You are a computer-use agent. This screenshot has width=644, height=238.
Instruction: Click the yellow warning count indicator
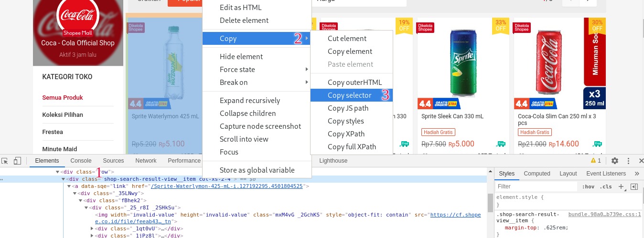coord(596,161)
